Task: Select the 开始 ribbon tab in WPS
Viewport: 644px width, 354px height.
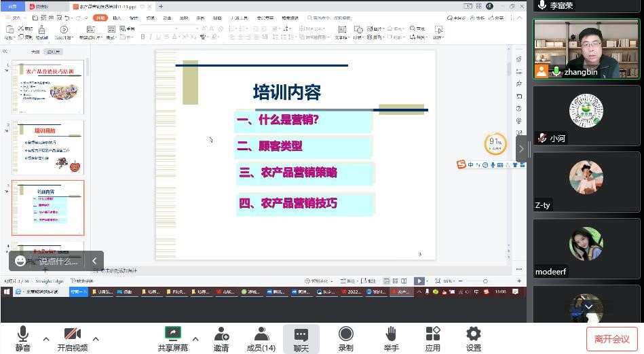Action: 100,18
